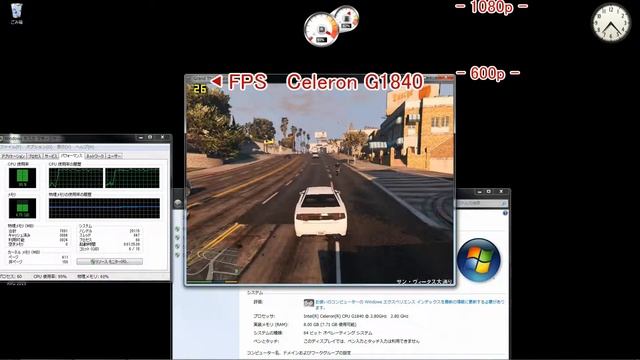Click the Windows logo in System window
640x360 pixels.
[x=478, y=260]
